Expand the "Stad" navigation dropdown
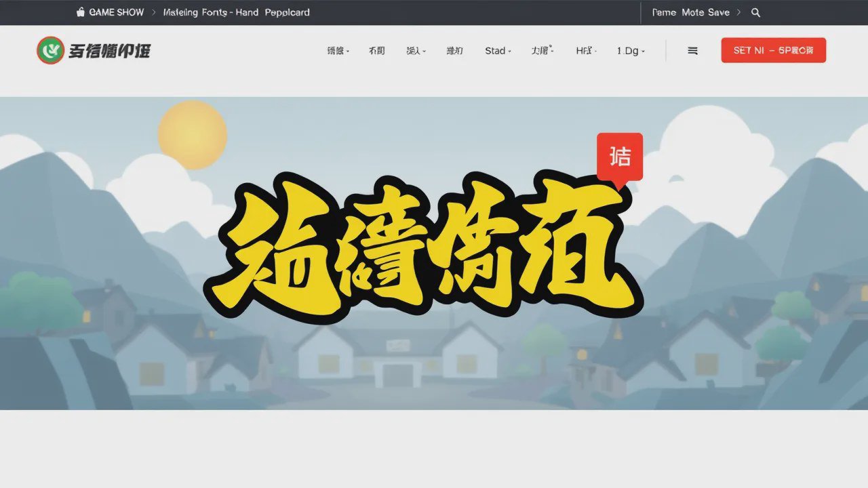 point(498,51)
